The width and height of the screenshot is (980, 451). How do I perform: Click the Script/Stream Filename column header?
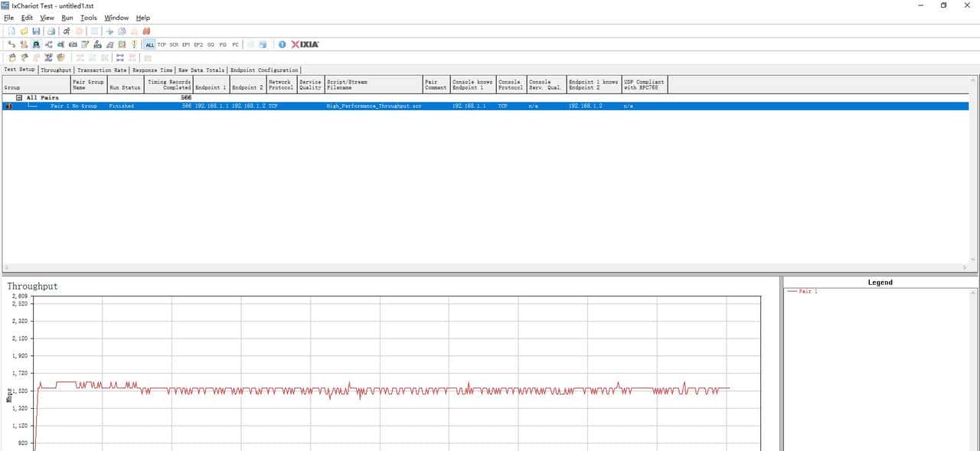pyautogui.click(x=374, y=84)
